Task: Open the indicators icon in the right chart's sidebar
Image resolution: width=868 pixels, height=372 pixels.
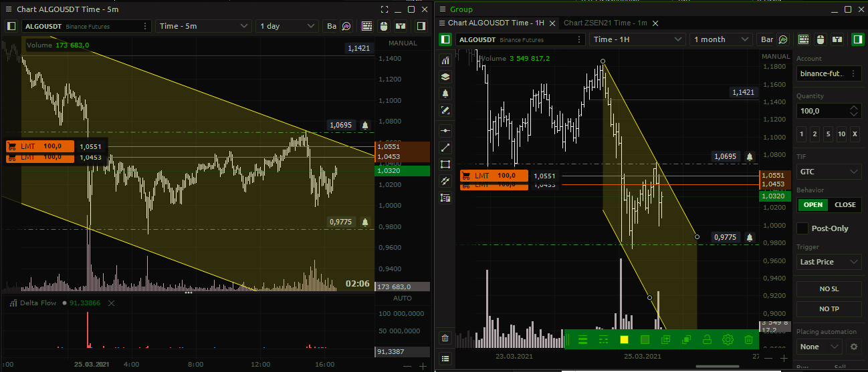Action: tap(445, 60)
